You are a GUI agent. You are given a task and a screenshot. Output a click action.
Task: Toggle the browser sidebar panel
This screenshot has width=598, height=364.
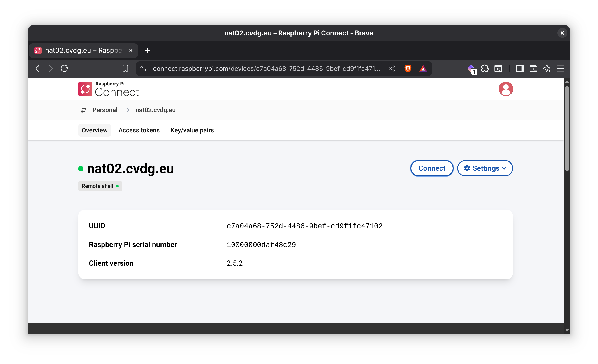point(520,69)
